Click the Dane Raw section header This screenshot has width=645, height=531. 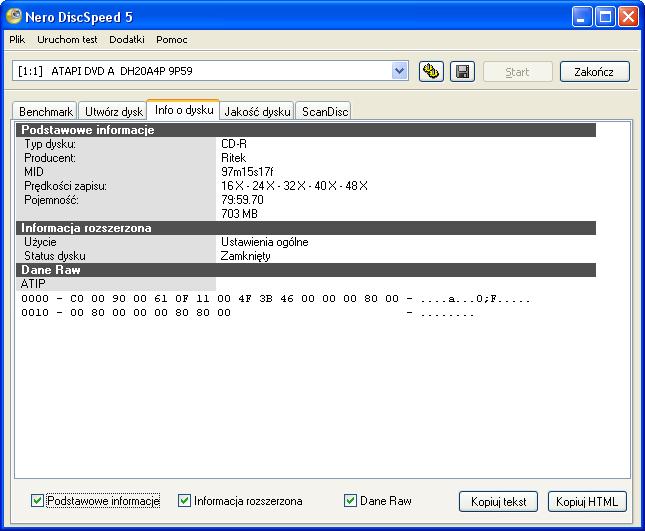tap(306, 270)
